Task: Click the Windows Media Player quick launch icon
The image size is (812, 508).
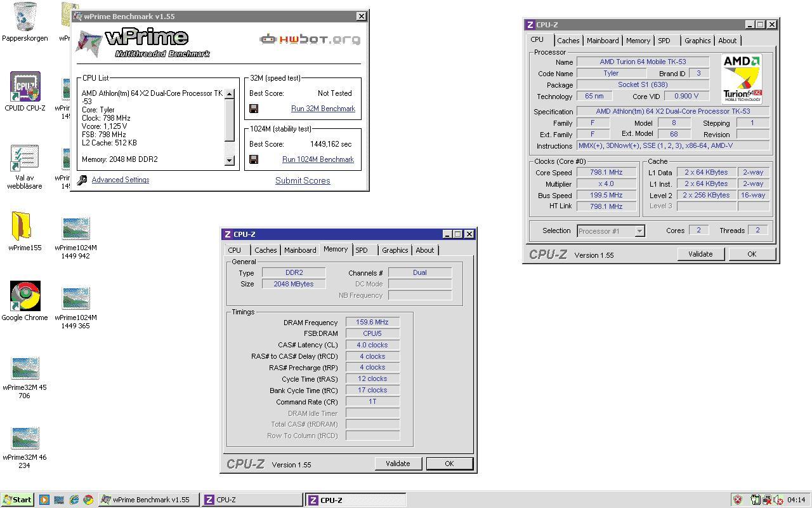Action: coord(44,500)
